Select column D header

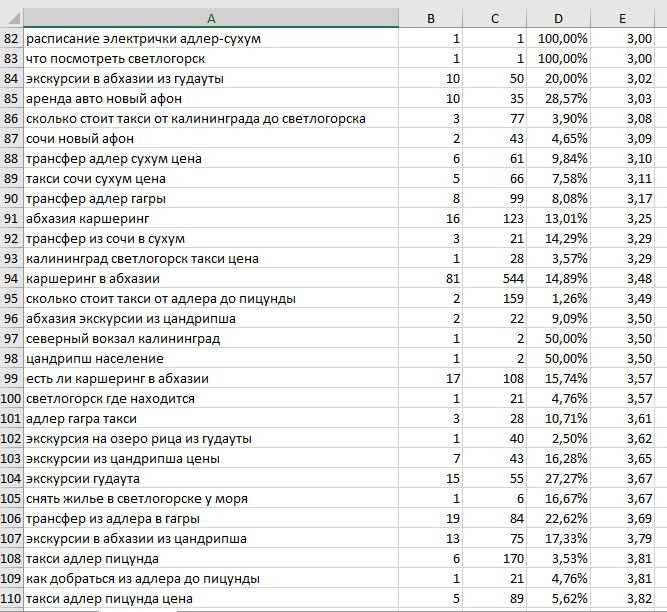point(558,18)
